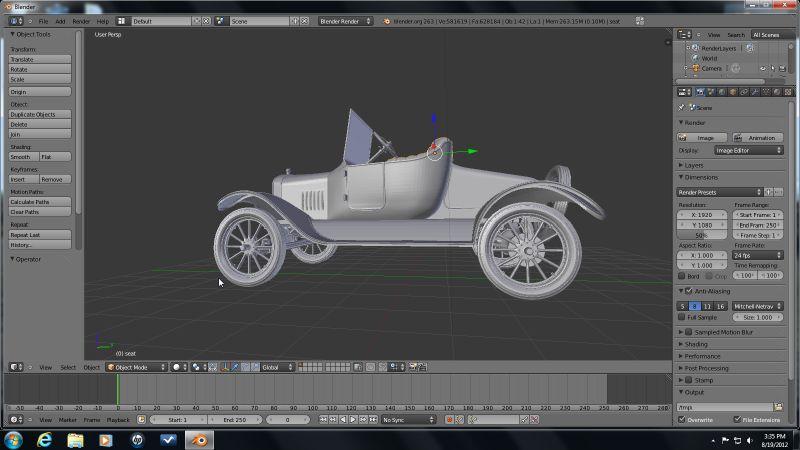Click the Smooth shading button
The width and height of the screenshot is (800, 450).
click(x=23, y=157)
